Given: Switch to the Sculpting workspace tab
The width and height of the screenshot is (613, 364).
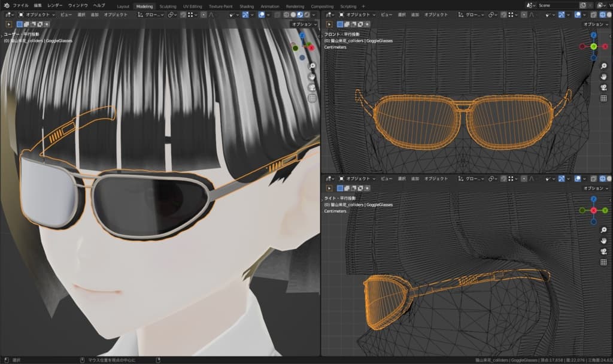Looking at the screenshot, I should tap(168, 6).
